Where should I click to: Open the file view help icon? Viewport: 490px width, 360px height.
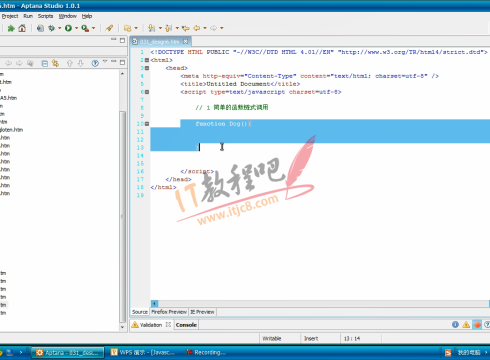(95, 63)
